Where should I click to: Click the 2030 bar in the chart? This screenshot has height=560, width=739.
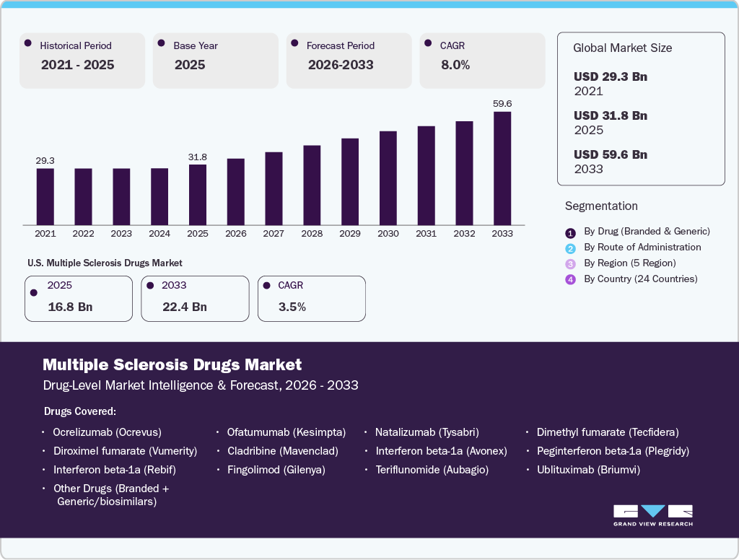coord(388,178)
